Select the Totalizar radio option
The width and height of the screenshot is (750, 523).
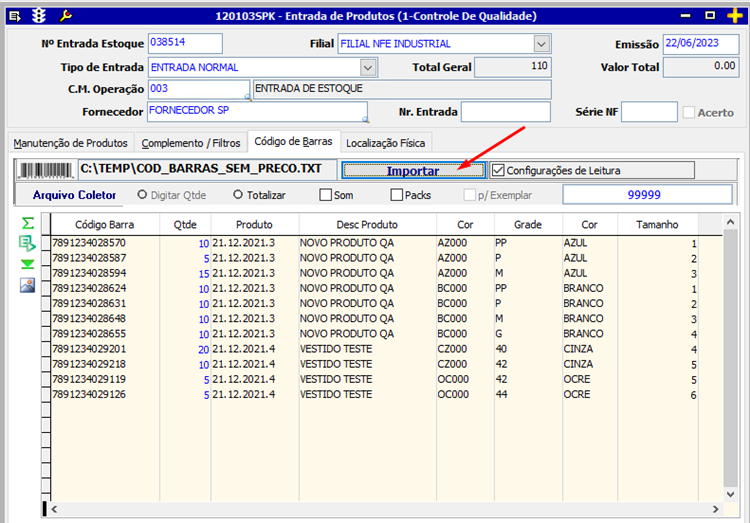(x=238, y=195)
